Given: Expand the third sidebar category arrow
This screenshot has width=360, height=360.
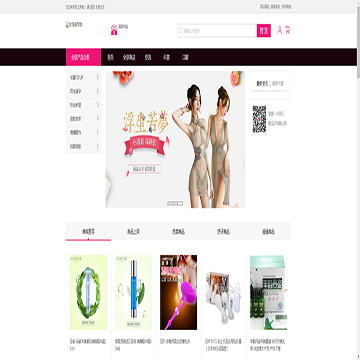Looking at the screenshot, I should (x=98, y=105).
